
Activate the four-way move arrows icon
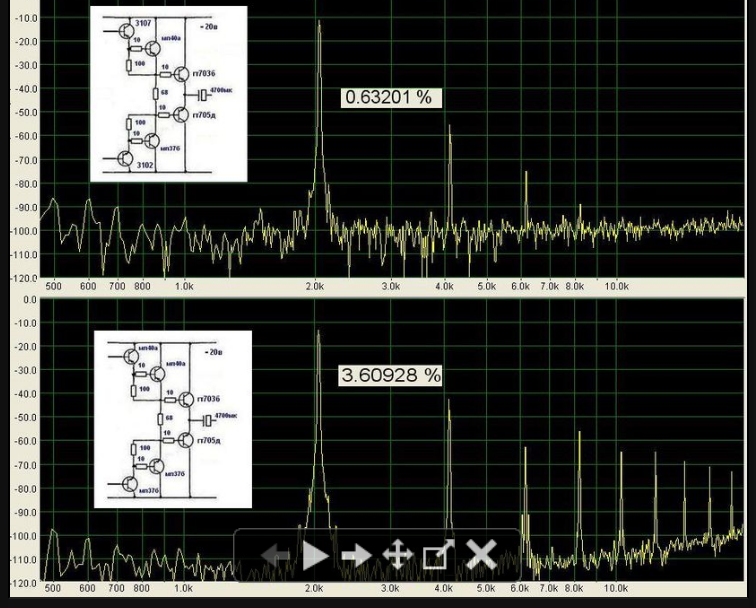pos(397,555)
